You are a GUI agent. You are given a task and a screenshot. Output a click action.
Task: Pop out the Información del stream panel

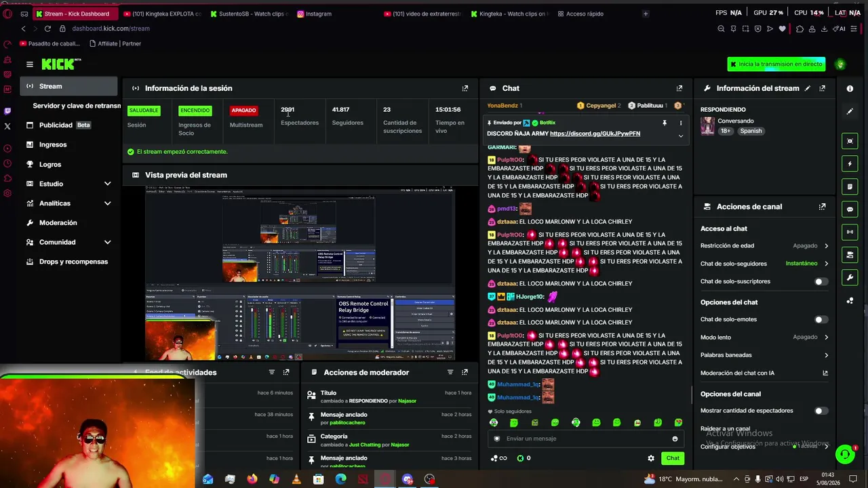coord(823,88)
